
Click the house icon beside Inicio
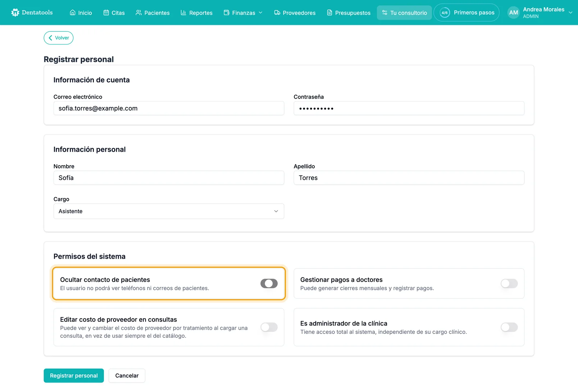coord(73,13)
